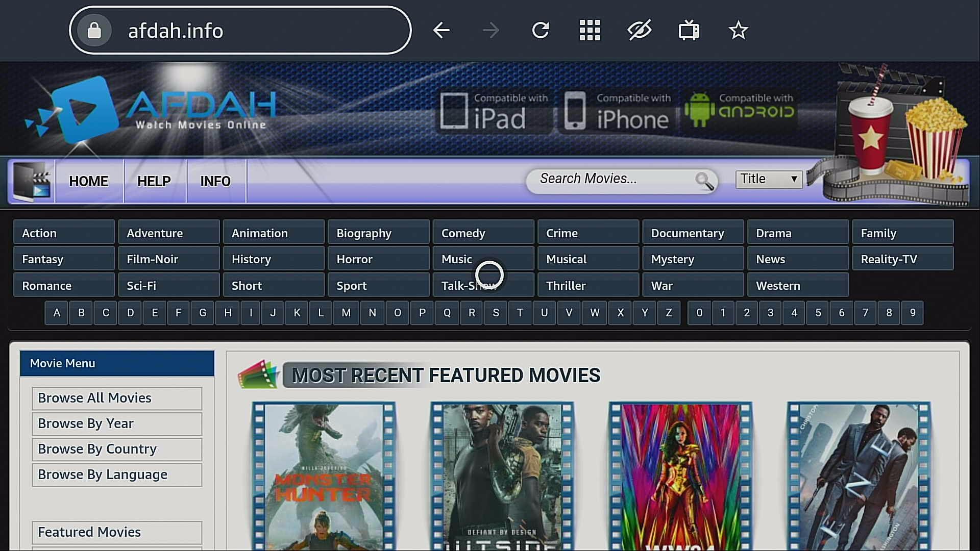The width and height of the screenshot is (980, 551).
Task: Open the Monster Hunter movie poster
Action: coord(324,477)
